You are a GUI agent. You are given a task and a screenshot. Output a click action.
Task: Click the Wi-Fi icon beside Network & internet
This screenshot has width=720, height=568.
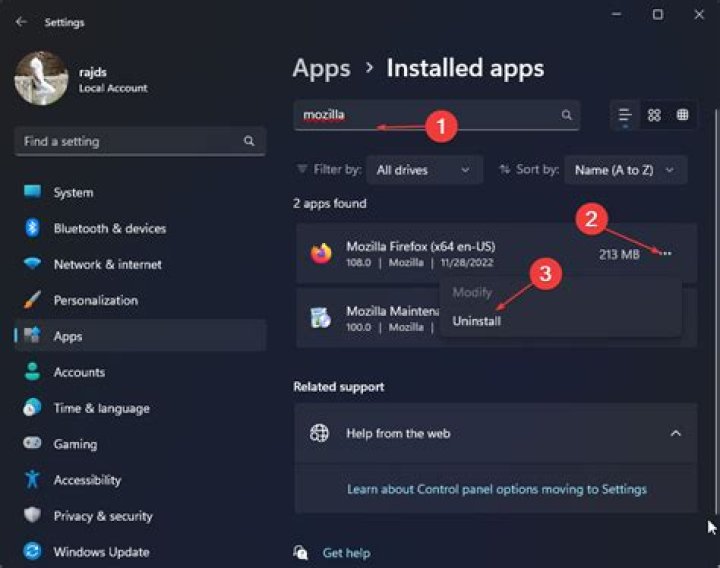click(32, 264)
